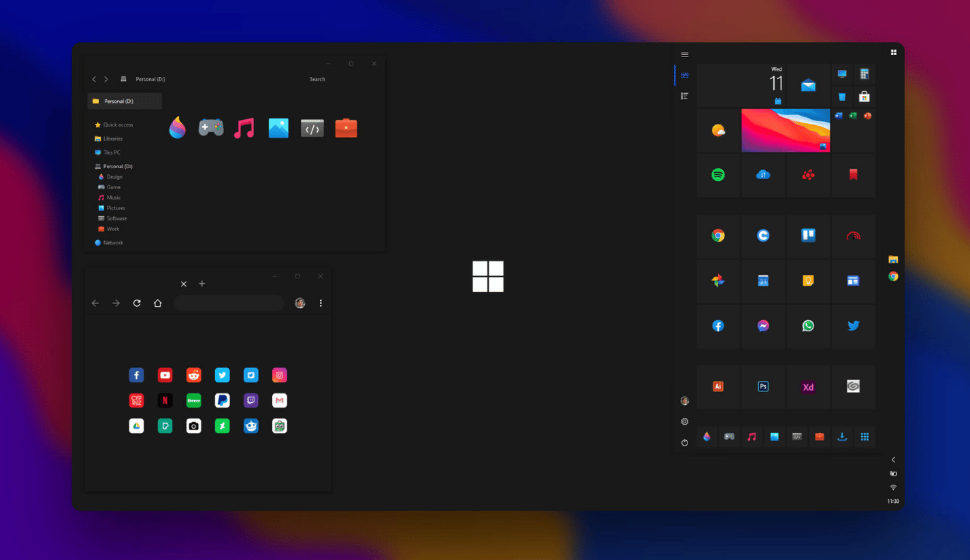
Task: Open the Downloads shortcut in Start bottom row
Action: [x=842, y=437]
